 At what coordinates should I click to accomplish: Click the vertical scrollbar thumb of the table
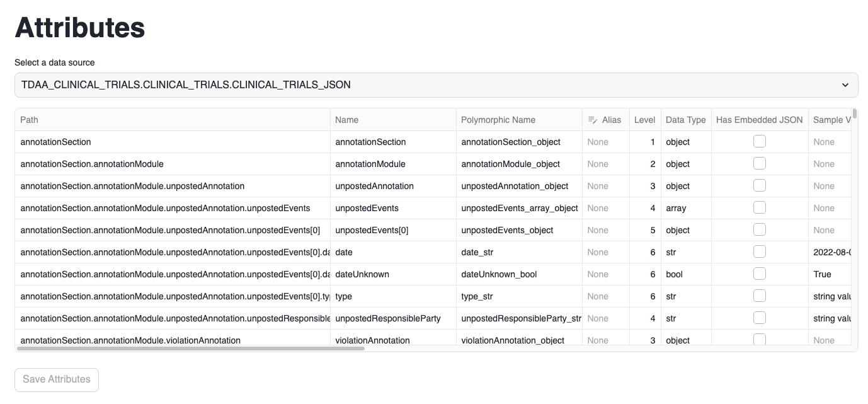(x=855, y=115)
